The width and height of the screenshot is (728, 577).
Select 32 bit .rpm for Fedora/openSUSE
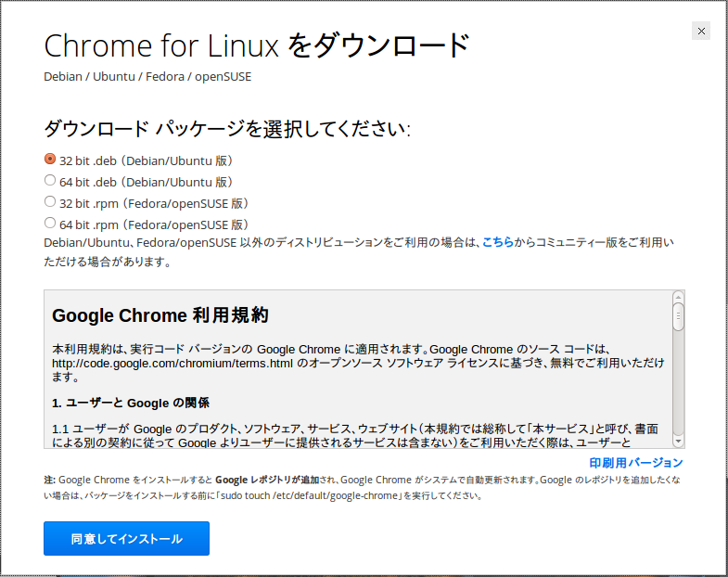pyautogui.click(x=50, y=201)
